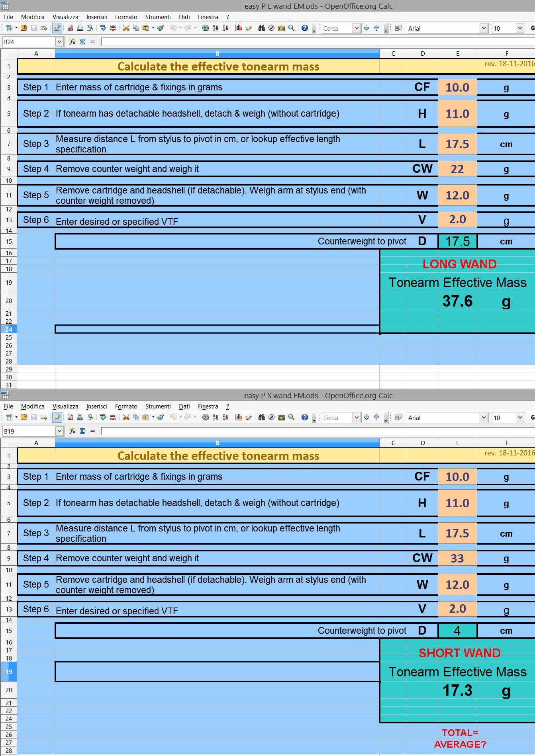Open Function Wizard in the S wand window

point(72,431)
